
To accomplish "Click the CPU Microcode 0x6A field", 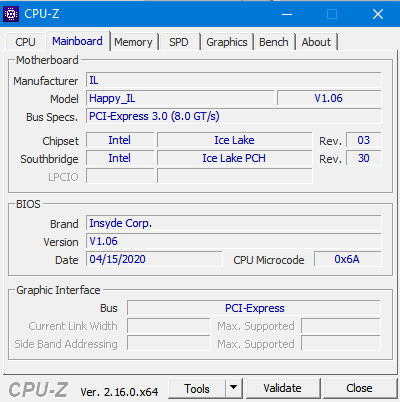I will coord(348,259).
